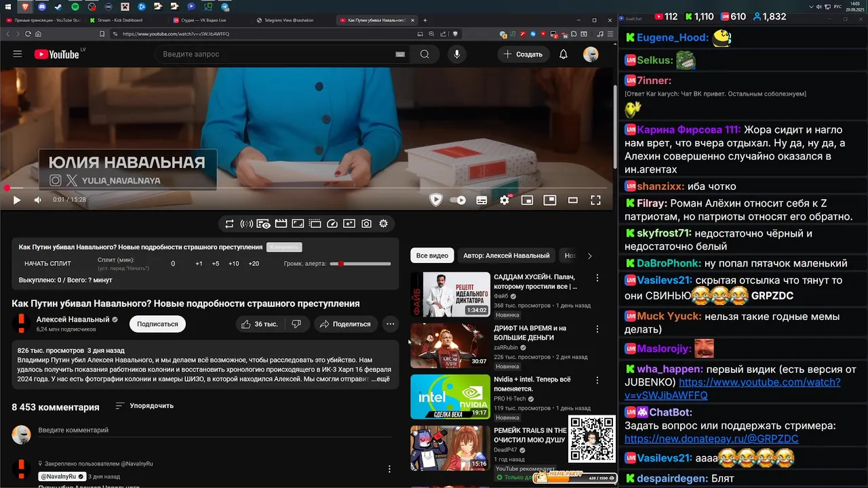
Task: Subscribe with the Подписаться button
Action: click(157, 324)
